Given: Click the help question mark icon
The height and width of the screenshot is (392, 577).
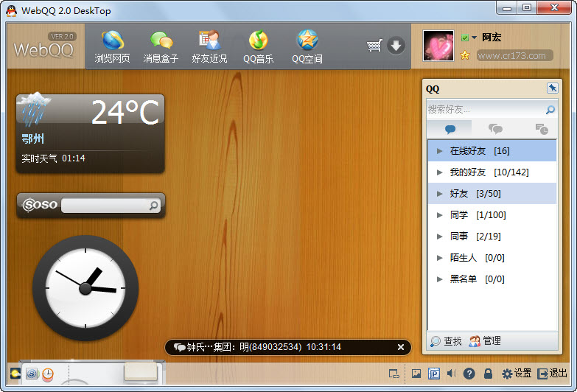Looking at the screenshot, I should coord(469,374).
